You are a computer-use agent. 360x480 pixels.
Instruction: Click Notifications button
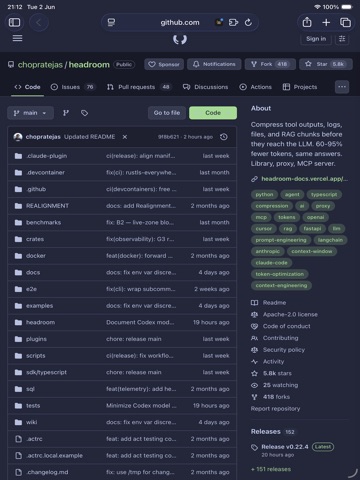point(214,64)
